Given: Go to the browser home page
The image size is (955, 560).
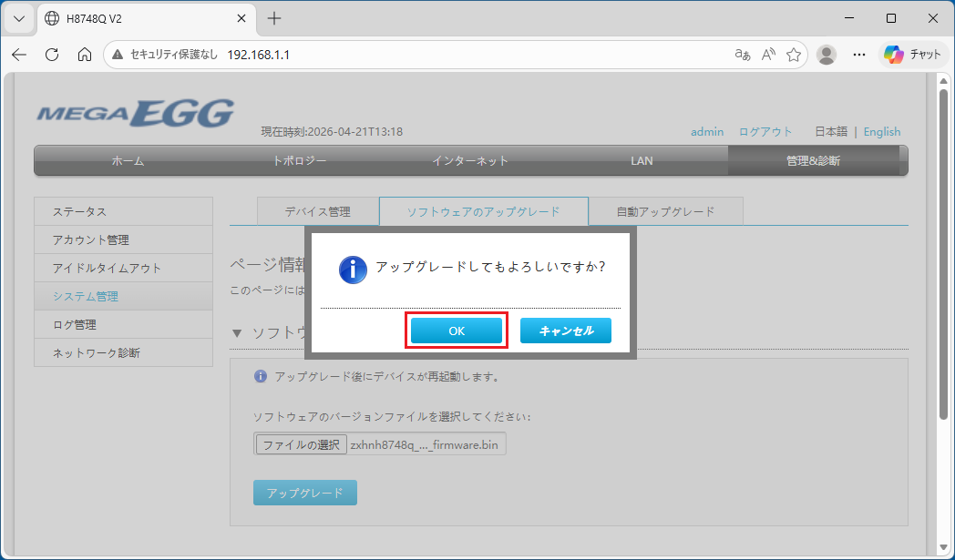Looking at the screenshot, I should (x=85, y=55).
